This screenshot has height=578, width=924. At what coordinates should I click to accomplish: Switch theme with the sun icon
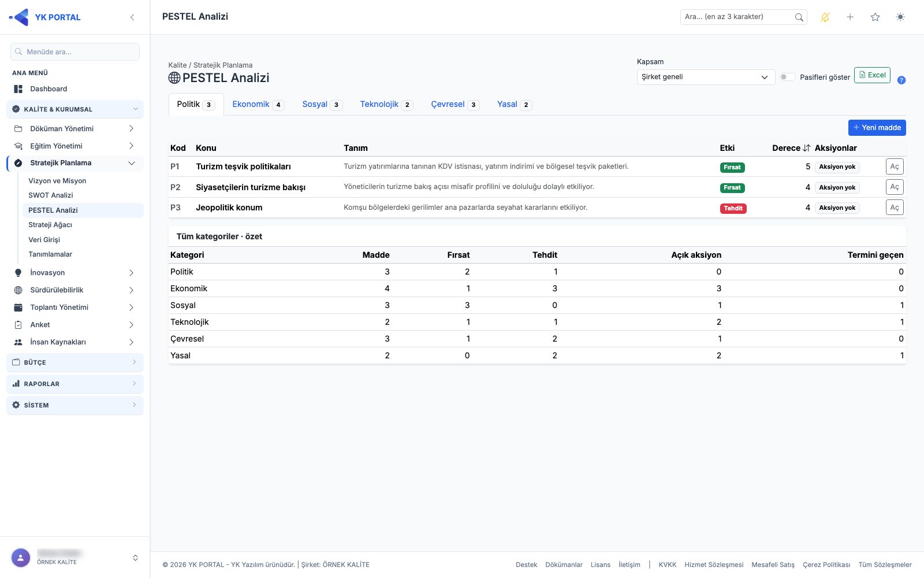click(900, 17)
